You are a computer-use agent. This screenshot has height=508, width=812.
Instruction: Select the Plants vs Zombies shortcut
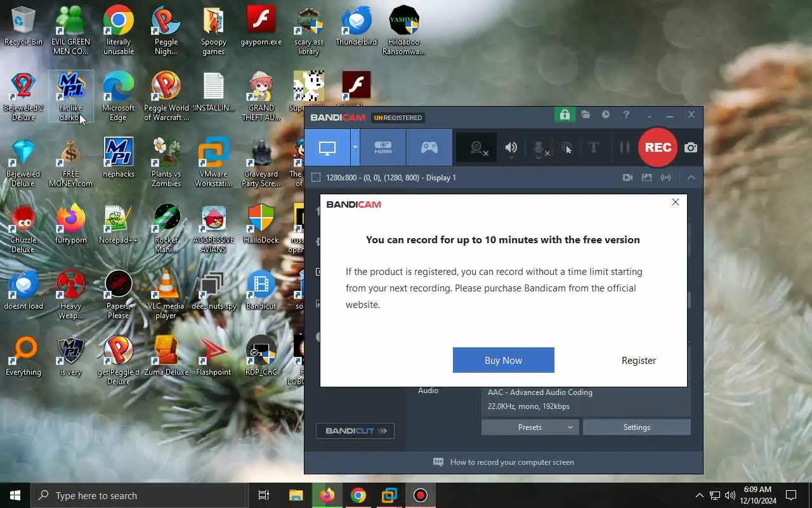(x=166, y=163)
